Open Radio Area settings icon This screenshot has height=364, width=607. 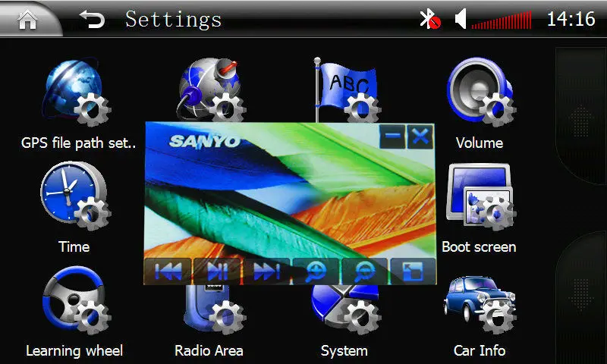215,309
